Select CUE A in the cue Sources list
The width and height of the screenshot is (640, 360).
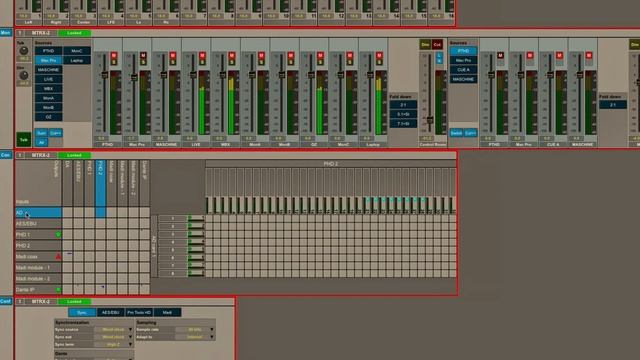click(463, 70)
